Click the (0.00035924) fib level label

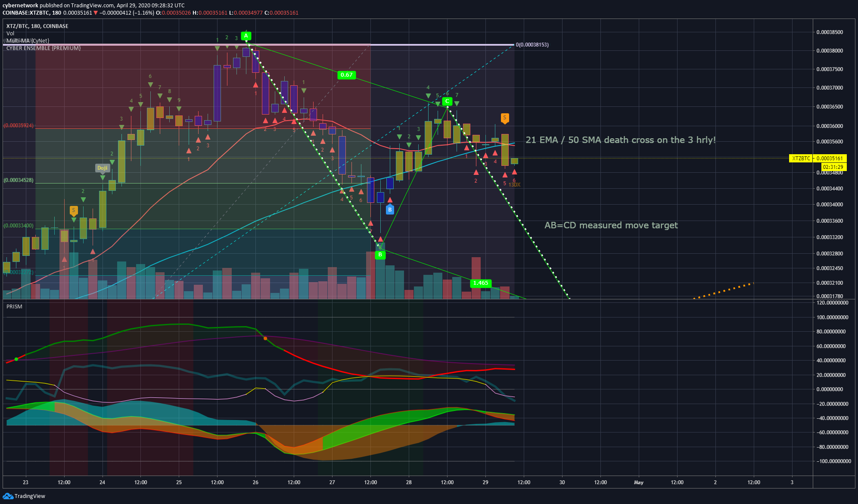point(19,125)
